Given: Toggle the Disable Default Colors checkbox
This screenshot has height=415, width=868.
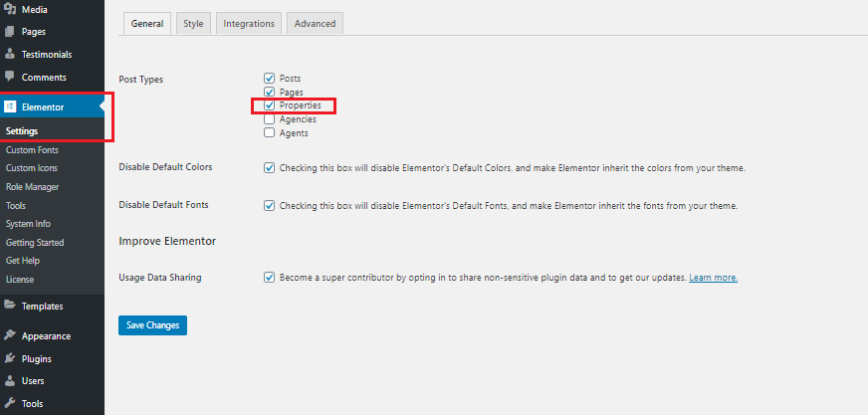Looking at the screenshot, I should click(270, 167).
